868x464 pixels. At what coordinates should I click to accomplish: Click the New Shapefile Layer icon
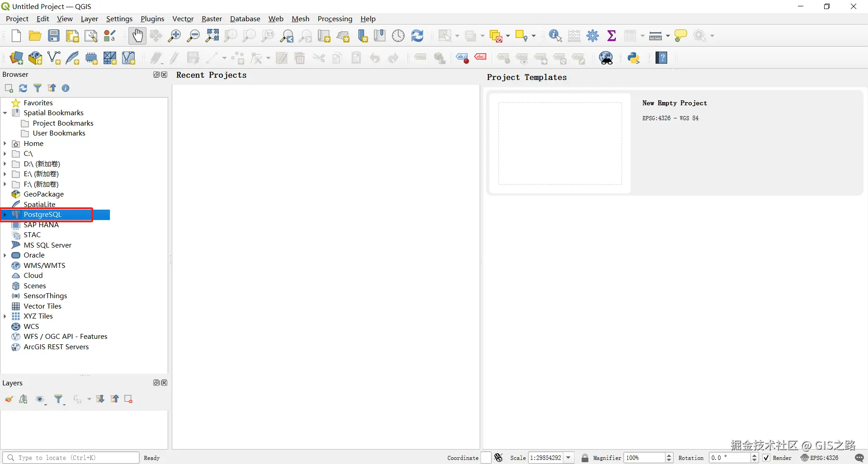pyautogui.click(x=54, y=58)
